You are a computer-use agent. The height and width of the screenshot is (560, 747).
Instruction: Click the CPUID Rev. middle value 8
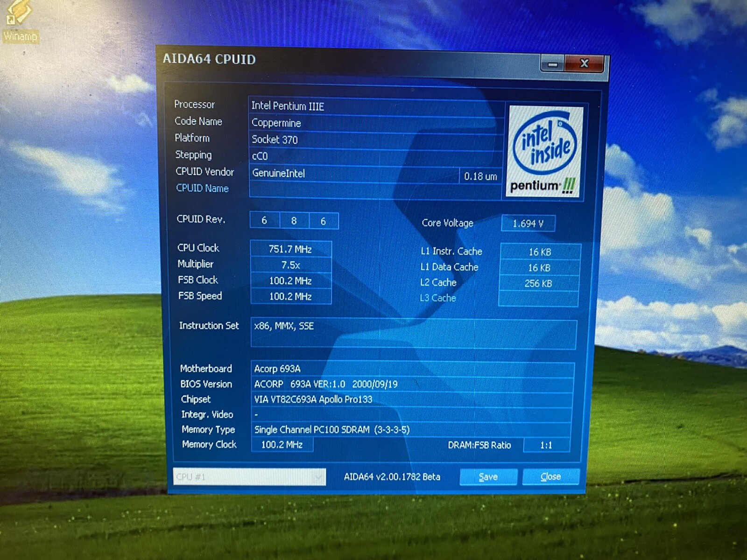click(294, 221)
